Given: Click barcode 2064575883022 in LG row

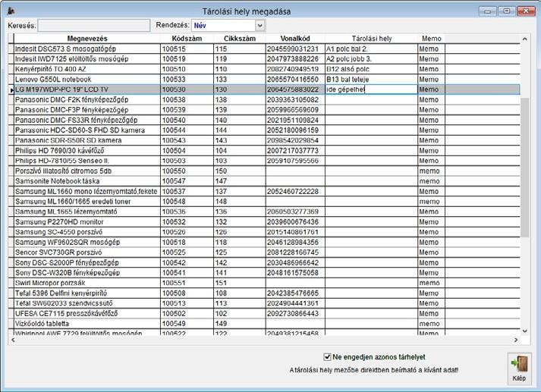Looking at the screenshot, I should coord(295,89).
